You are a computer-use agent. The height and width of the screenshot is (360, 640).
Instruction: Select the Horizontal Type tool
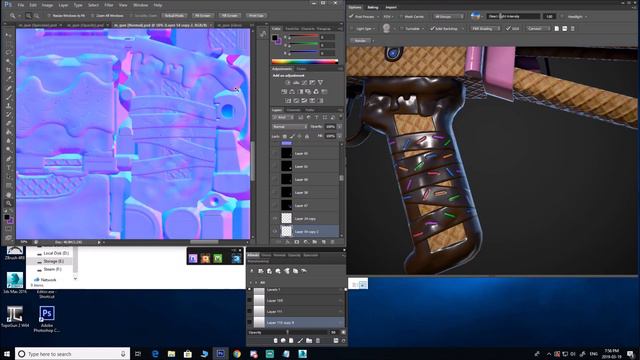pos(9,168)
